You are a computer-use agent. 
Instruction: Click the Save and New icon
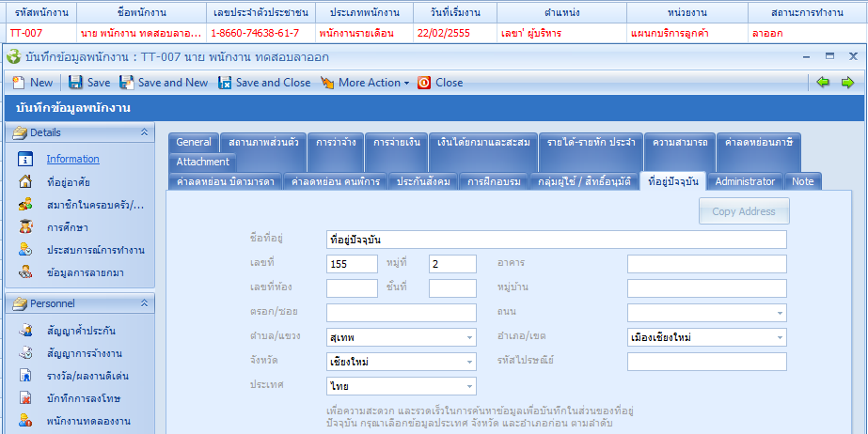(126, 83)
